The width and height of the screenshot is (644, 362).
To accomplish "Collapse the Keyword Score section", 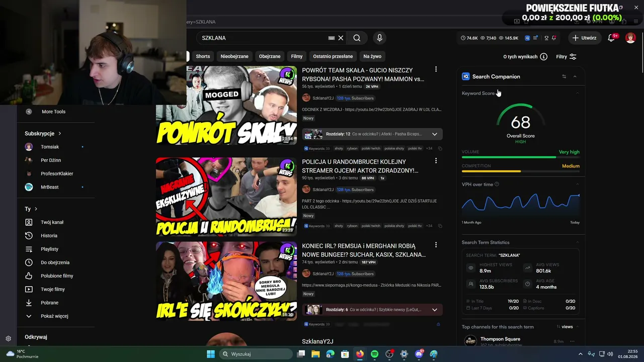I will pyautogui.click(x=577, y=93).
